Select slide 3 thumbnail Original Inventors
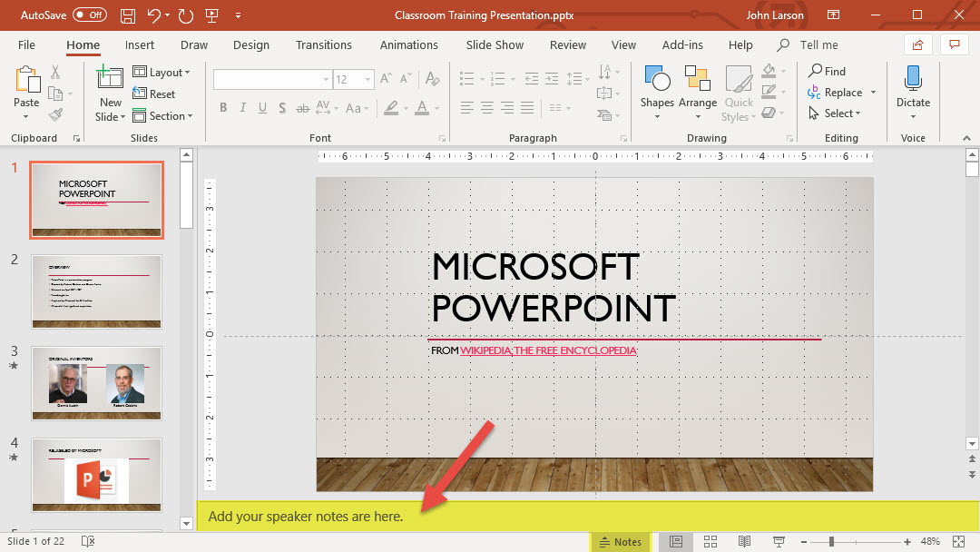This screenshot has width=980, height=552. [x=96, y=382]
